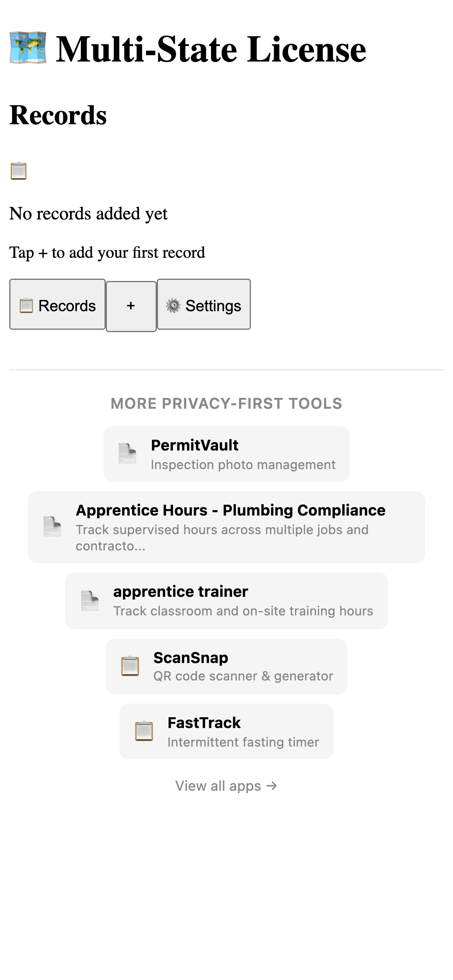453x980 pixels.
Task: Tap the + button to add a record
Action: coord(131,305)
